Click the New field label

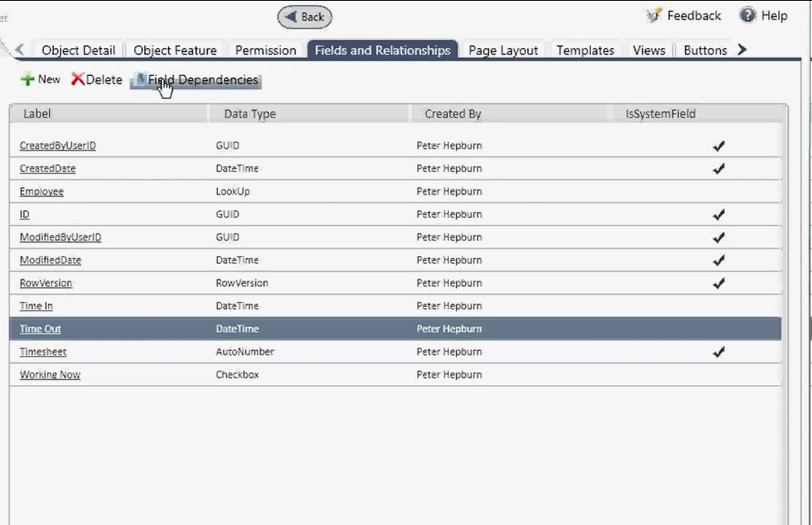tap(49, 79)
